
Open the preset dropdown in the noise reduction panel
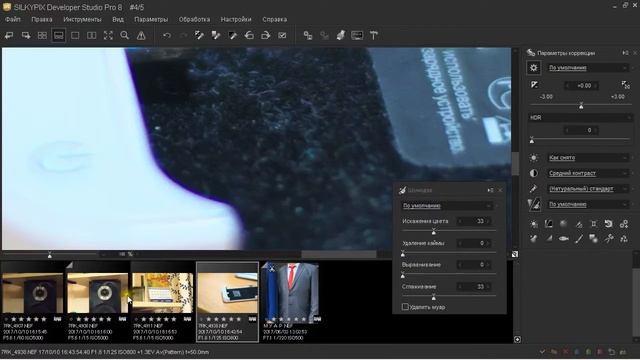[x=447, y=206]
